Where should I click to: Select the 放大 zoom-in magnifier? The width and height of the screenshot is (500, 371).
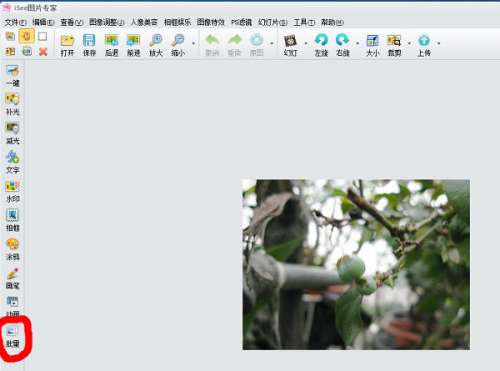pos(156,45)
